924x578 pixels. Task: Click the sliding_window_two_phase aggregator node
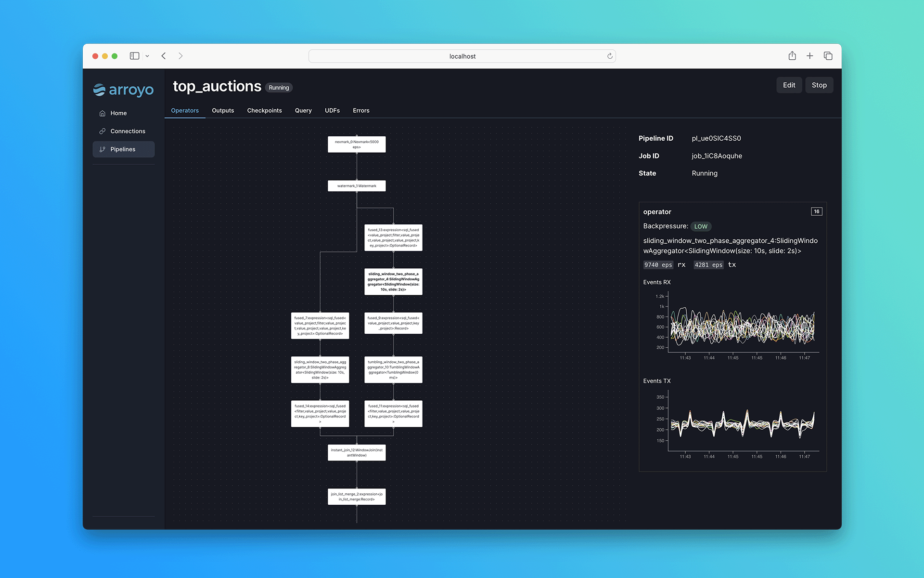coord(393,281)
